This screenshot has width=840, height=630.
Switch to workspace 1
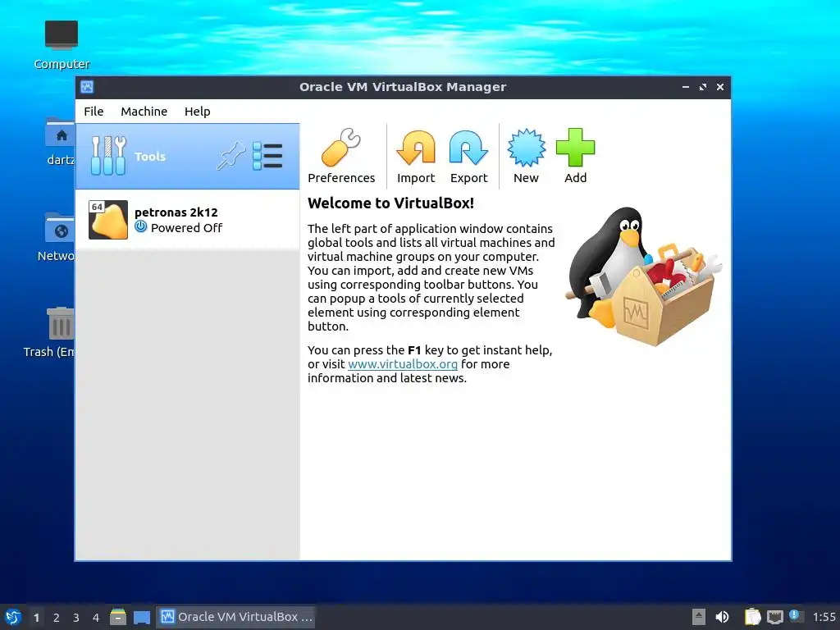pyautogui.click(x=36, y=618)
